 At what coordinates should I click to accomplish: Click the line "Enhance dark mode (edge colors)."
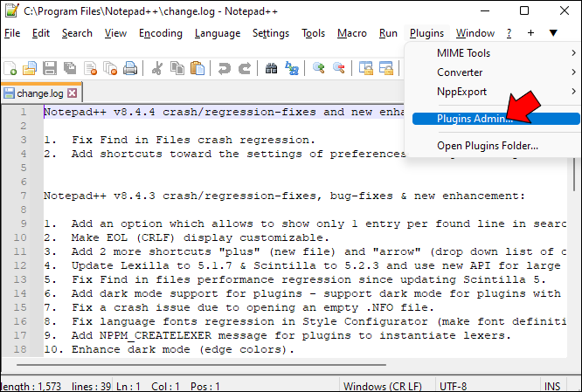pyautogui.click(x=183, y=349)
